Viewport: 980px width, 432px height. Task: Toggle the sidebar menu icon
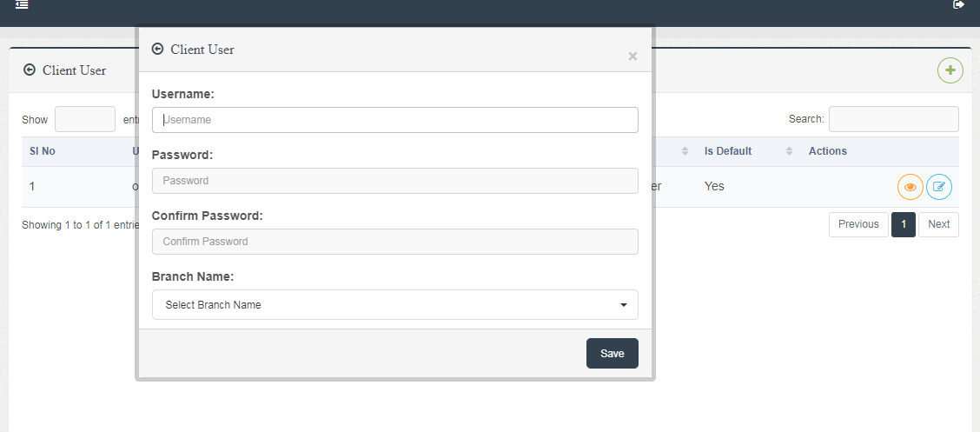[x=23, y=5]
